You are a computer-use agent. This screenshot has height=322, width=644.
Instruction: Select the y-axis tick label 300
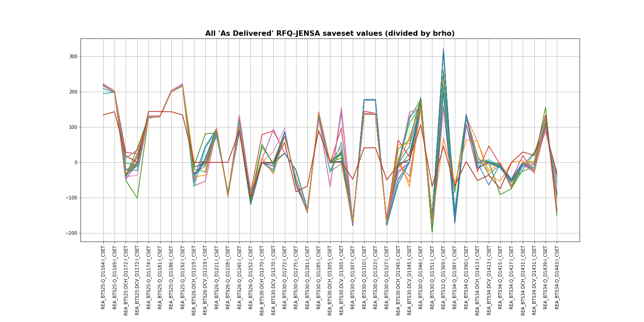(x=73, y=56)
